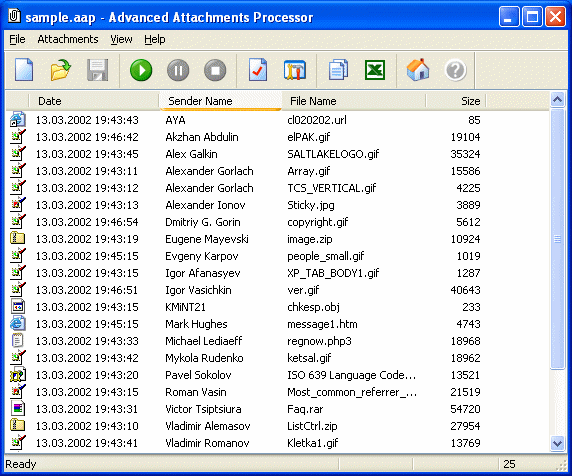572x476 pixels.
Task: Click the gray Stop toolbar button
Action: (215, 70)
